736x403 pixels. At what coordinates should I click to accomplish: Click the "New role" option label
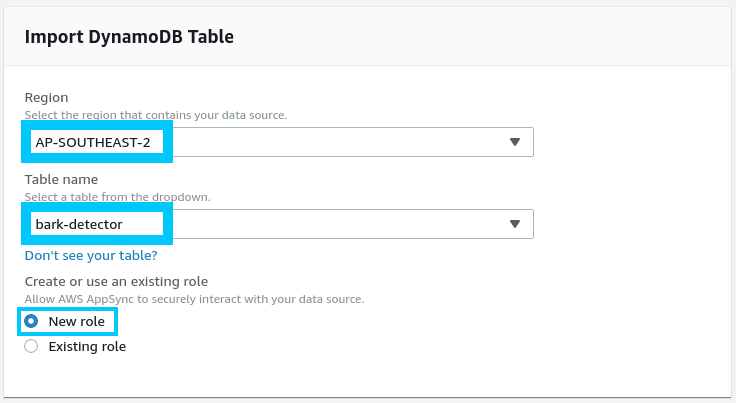point(76,321)
